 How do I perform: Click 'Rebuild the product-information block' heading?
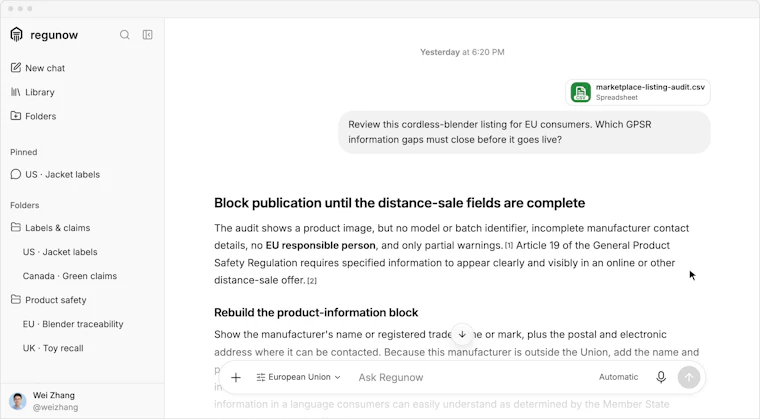click(x=316, y=312)
